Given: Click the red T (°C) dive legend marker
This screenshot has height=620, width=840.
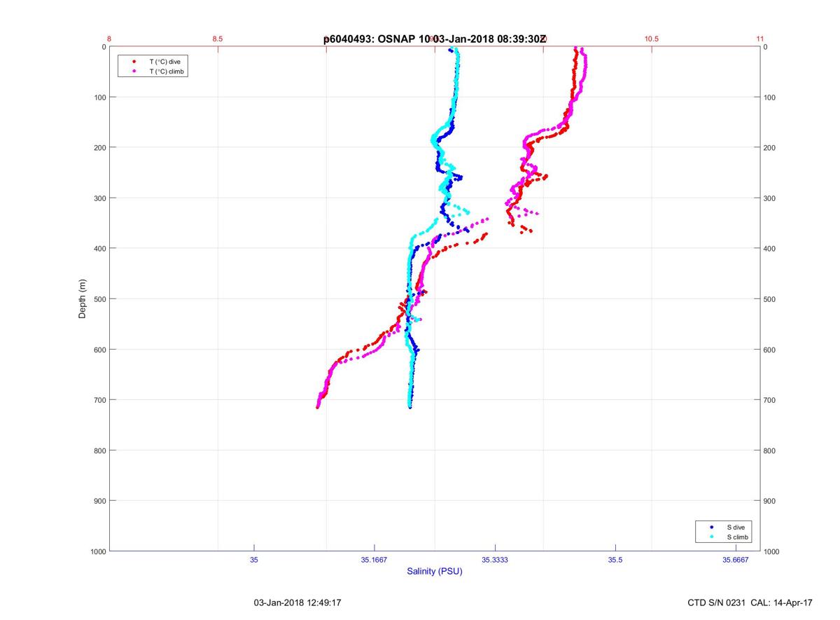Looking at the screenshot, I should tap(134, 62).
